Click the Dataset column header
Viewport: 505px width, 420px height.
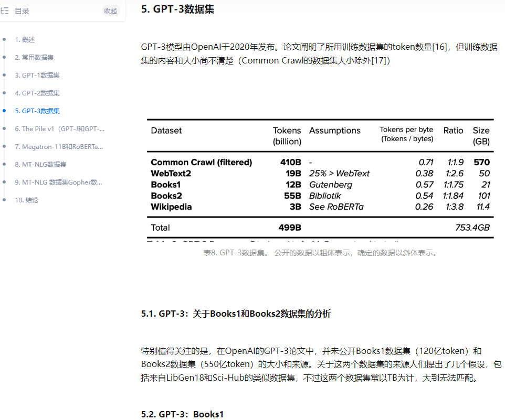click(x=166, y=131)
